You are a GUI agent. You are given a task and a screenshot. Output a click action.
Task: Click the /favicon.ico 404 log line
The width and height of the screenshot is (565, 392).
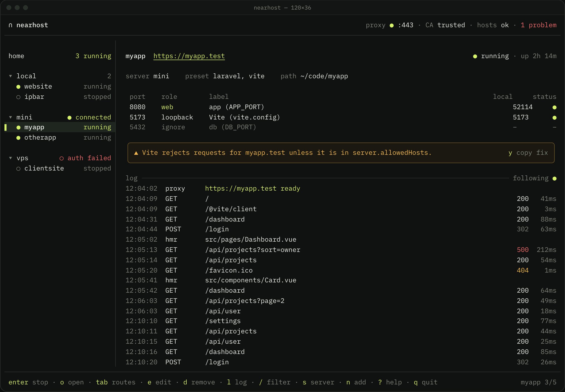pos(341,270)
